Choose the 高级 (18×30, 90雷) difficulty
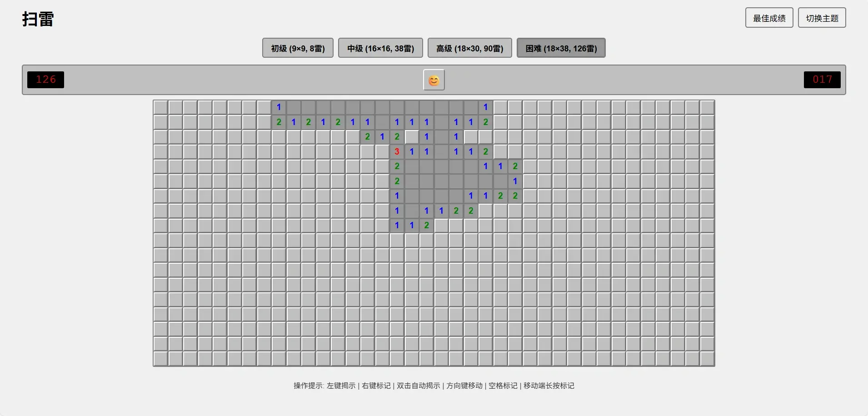The height and width of the screenshot is (416, 868). (x=469, y=48)
